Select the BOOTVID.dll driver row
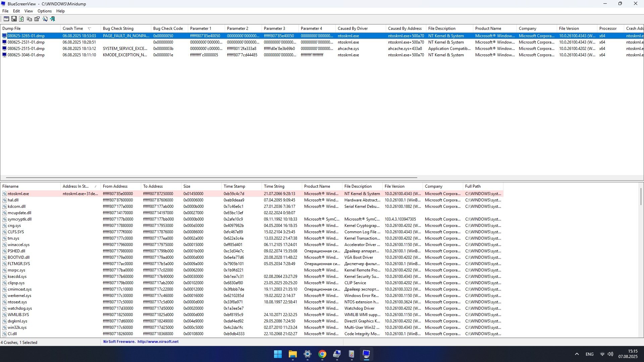 tap(252, 257)
